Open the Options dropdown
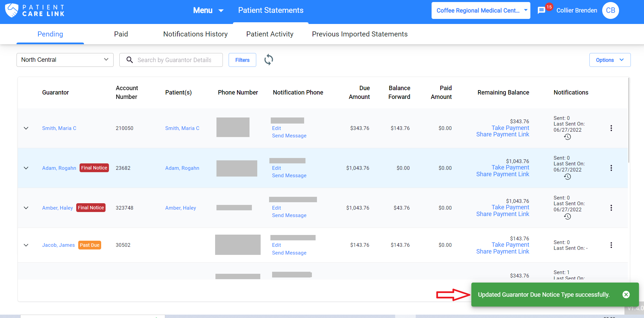644x318 pixels. (x=610, y=60)
